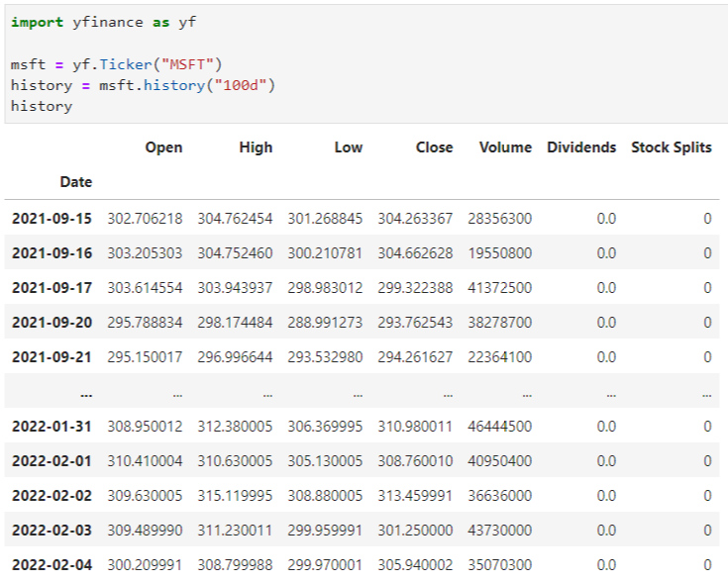
Task: Click High value 296.996644
Action: tap(235, 357)
